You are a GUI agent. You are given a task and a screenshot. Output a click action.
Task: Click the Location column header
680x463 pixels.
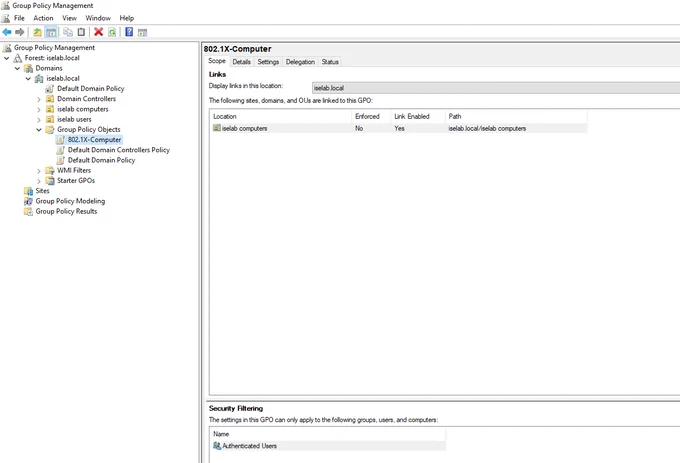[x=281, y=116]
